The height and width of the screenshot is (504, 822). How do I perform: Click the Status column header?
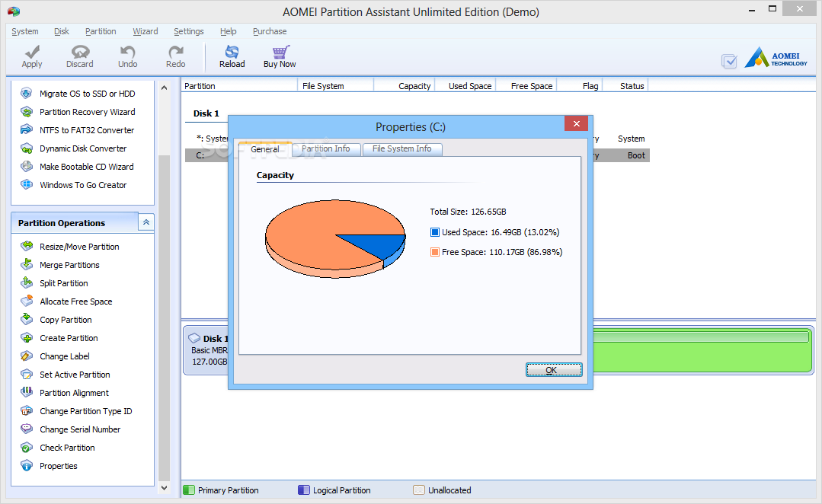(x=626, y=86)
